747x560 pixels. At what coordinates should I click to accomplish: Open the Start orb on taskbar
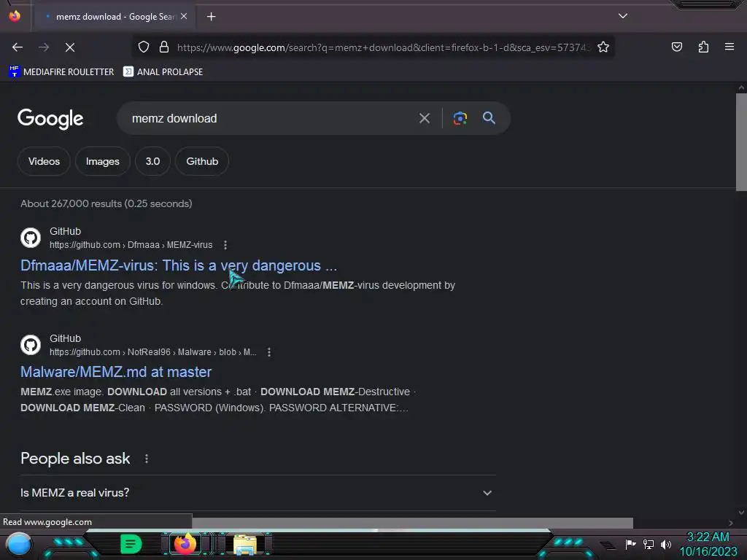(x=18, y=544)
